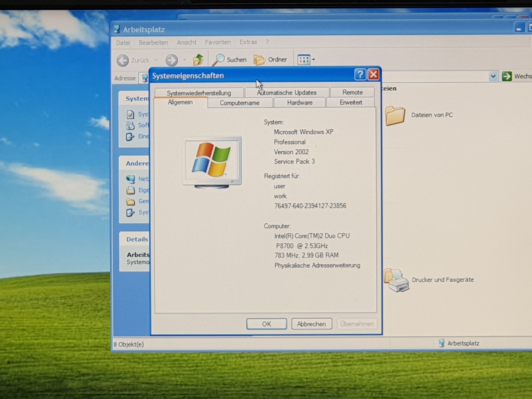Viewport: 532px width, 399px height.
Task: Open the Extras menu
Action: coord(248,42)
